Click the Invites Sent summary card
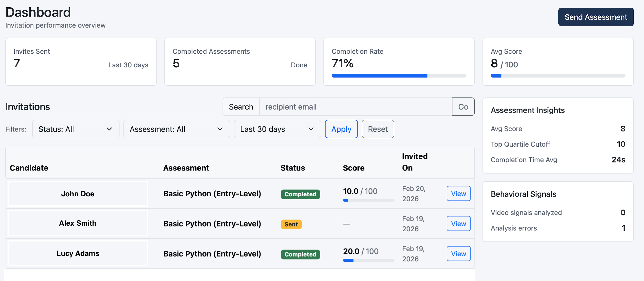This screenshot has height=281, width=644. (x=81, y=61)
